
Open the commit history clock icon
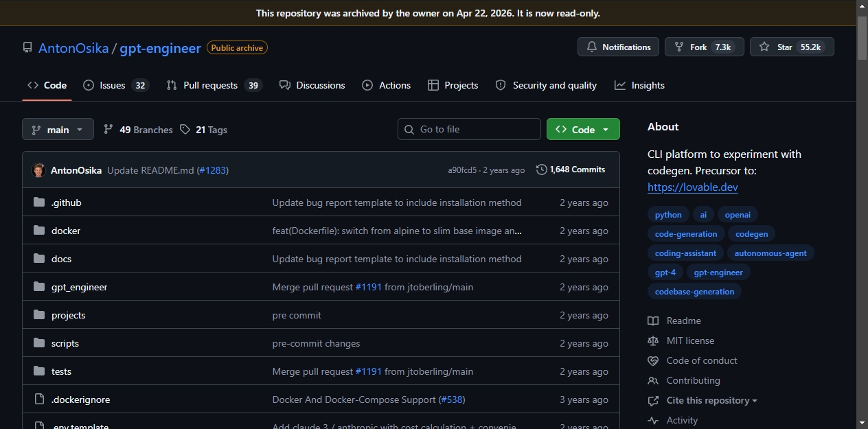[x=542, y=170]
